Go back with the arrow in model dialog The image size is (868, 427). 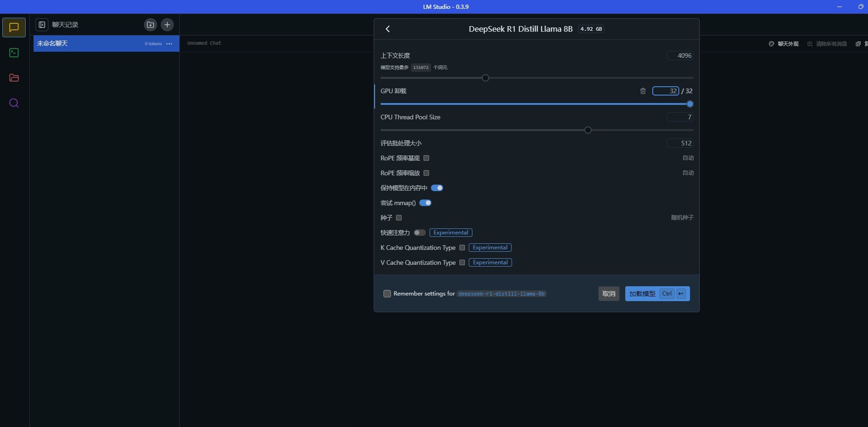click(388, 29)
